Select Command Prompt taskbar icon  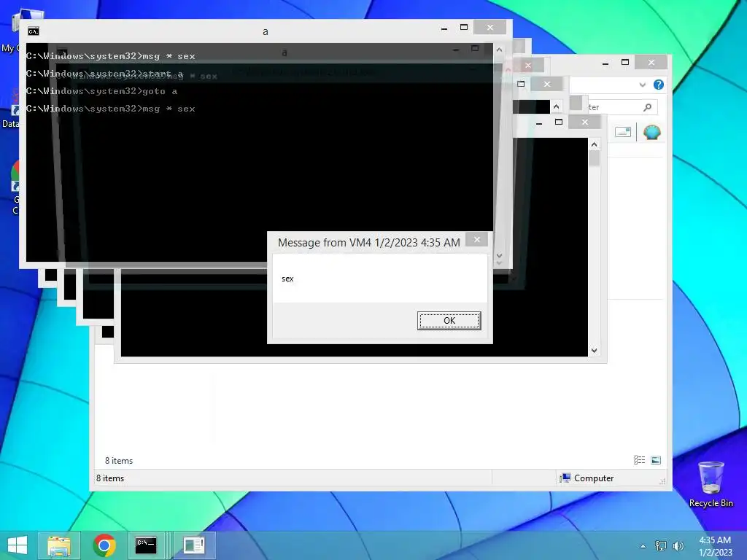pyautogui.click(x=146, y=545)
